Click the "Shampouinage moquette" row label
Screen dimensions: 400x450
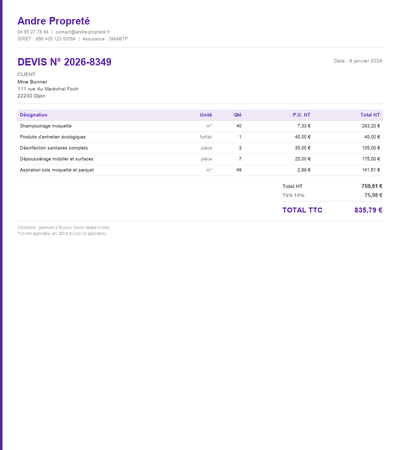pyautogui.click(x=46, y=126)
